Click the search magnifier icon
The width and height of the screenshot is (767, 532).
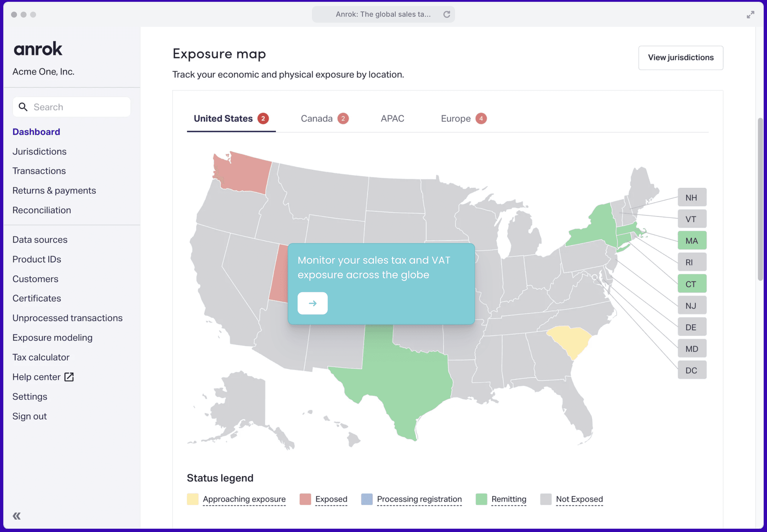[23, 107]
